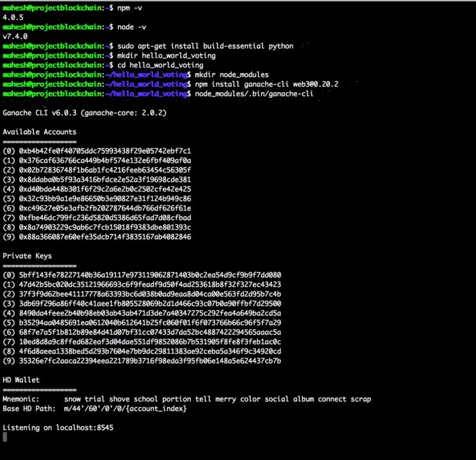Click the HD path m/44'/60'/0'/0/{account_index}
The height and width of the screenshot is (460, 476).
[x=125, y=409]
